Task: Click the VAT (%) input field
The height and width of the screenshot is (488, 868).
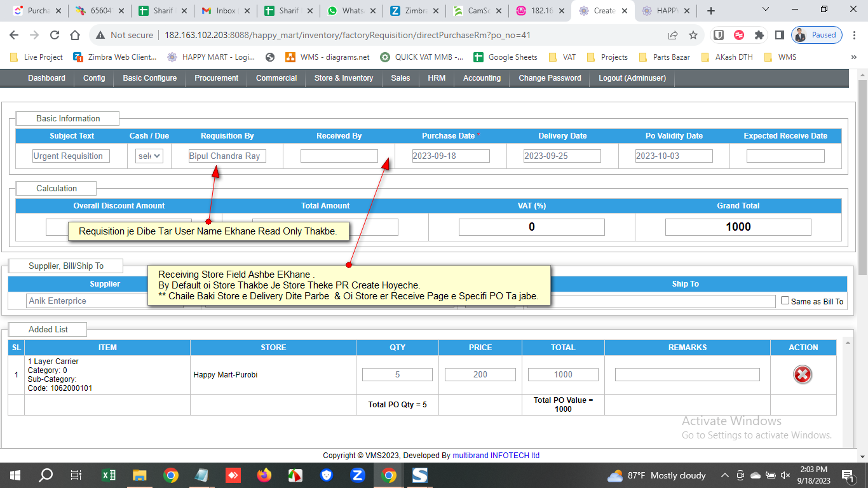Action: tap(532, 227)
